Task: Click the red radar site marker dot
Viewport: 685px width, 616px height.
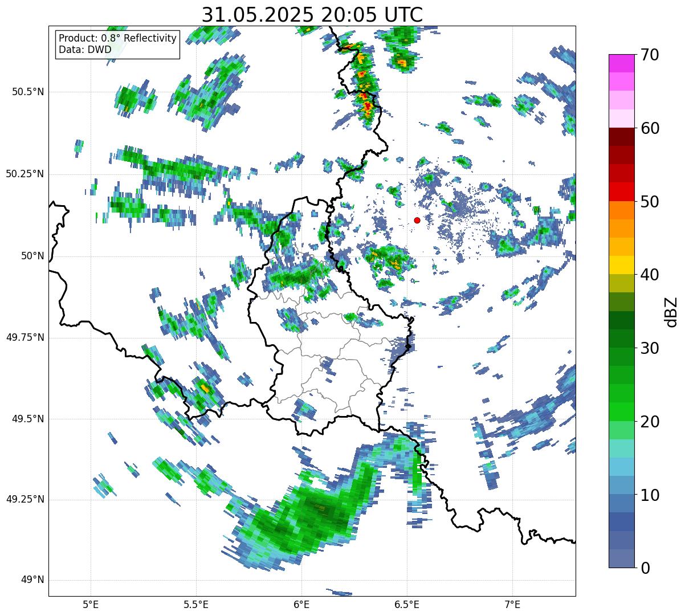Action: pos(417,220)
